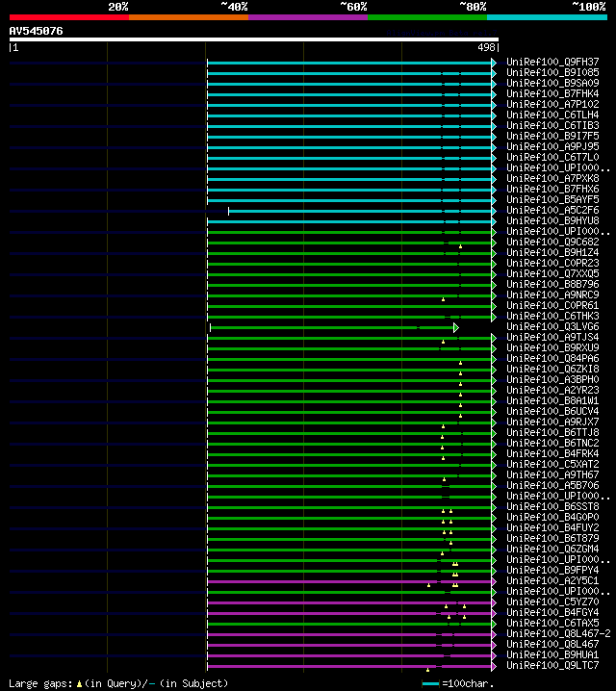
Task: Choose the UniRef100_B4G0P0 label
Action: [552, 517]
